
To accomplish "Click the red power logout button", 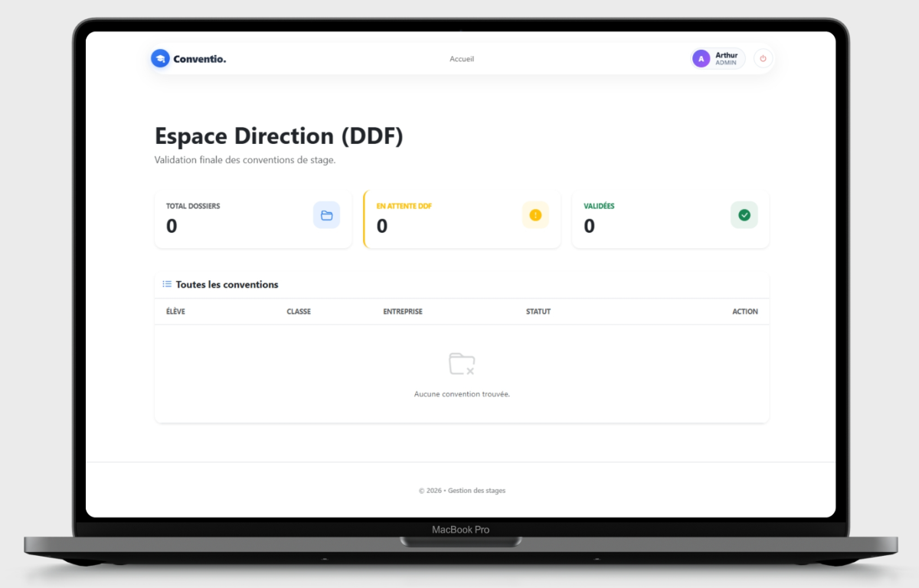I will (x=763, y=58).
